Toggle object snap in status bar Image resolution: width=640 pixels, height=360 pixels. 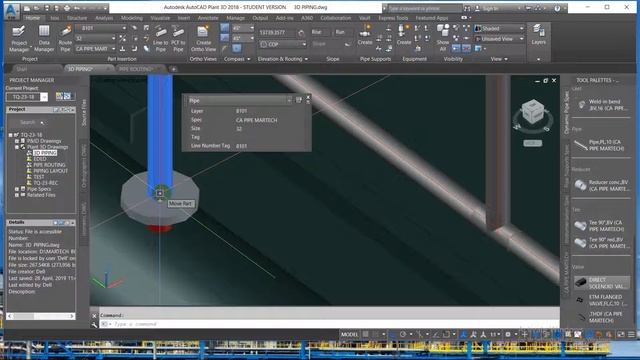tap(447, 334)
